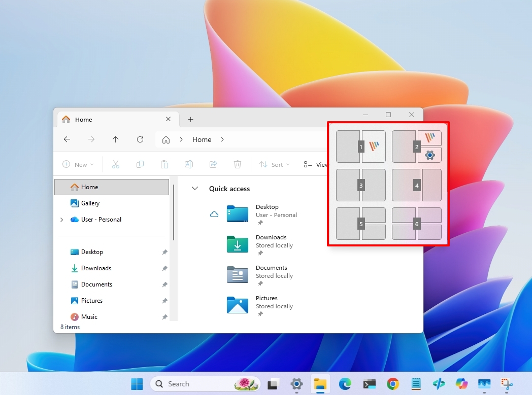Snap to top-left zone of layout 6

coord(404,215)
